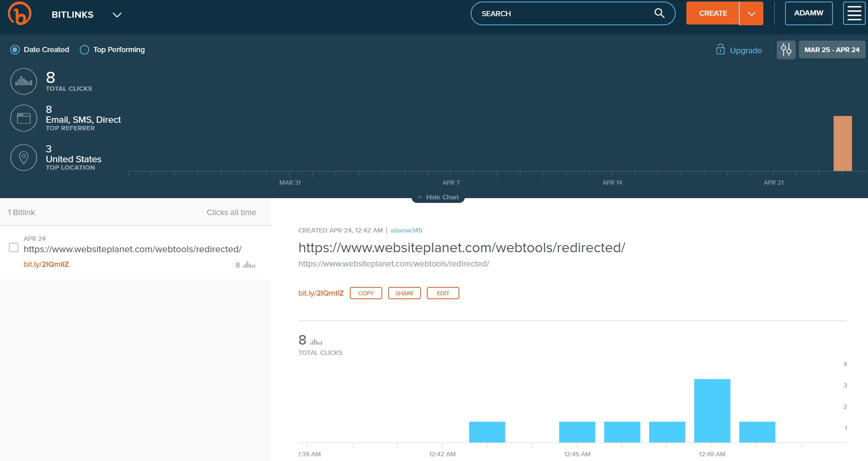Click the BITLINKS header label
Image resolution: width=868 pixels, height=461 pixels.
click(x=73, y=15)
